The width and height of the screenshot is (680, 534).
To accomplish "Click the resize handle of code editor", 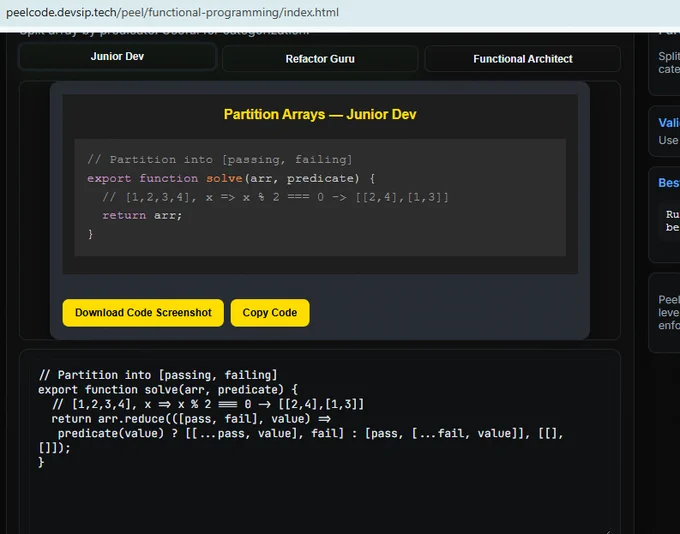I will point(608,531).
